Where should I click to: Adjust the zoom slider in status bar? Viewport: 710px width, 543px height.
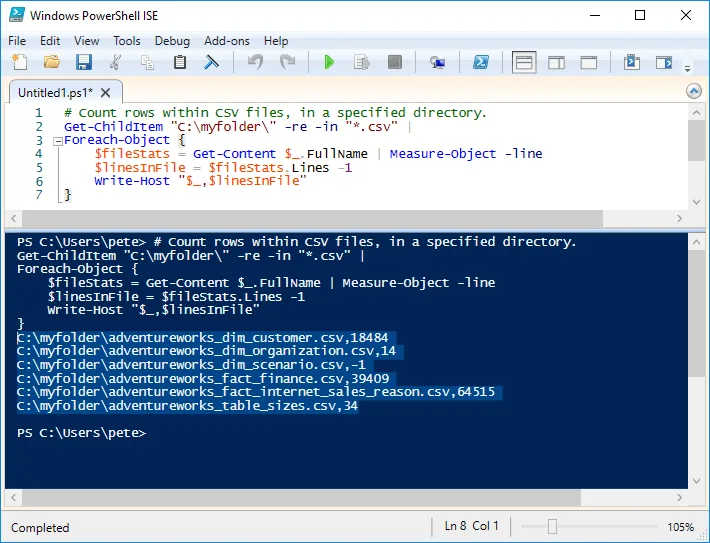point(552,527)
